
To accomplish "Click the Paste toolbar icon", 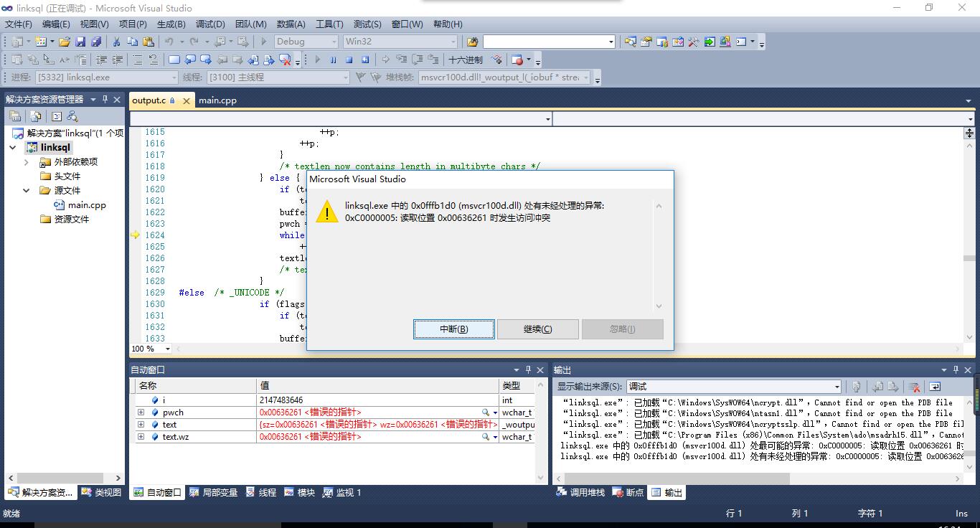I will point(149,42).
